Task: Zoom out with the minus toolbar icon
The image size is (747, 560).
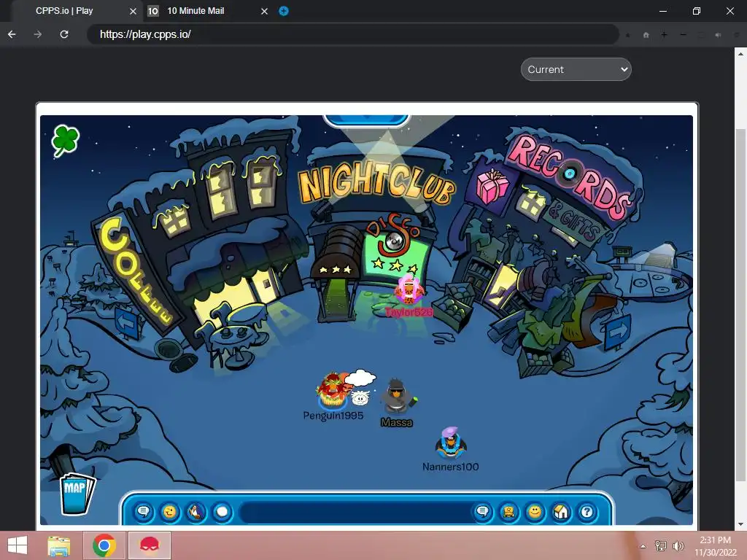Action: [x=683, y=35]
